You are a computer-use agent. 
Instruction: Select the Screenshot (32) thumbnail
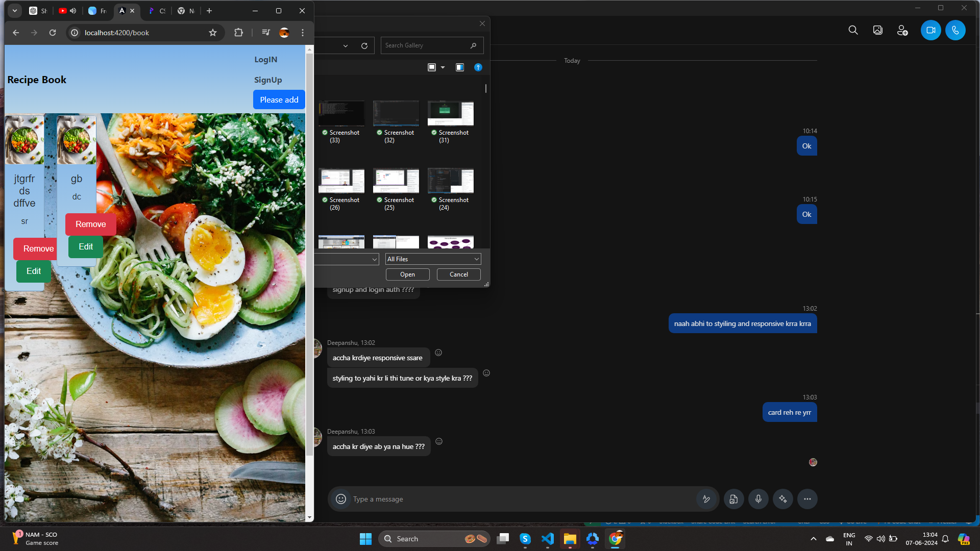click(x=396, y=113)
